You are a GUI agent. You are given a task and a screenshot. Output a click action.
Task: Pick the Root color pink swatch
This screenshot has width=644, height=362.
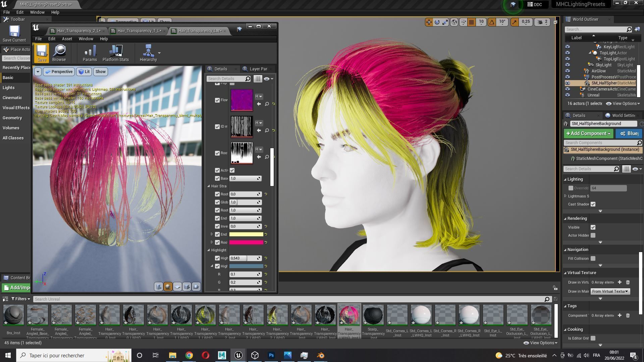pyautogui.click(x=246, y=243)
